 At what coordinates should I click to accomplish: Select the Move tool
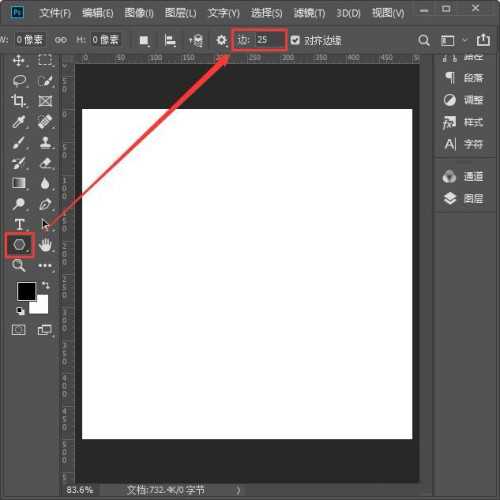click(x=18, y=61)
